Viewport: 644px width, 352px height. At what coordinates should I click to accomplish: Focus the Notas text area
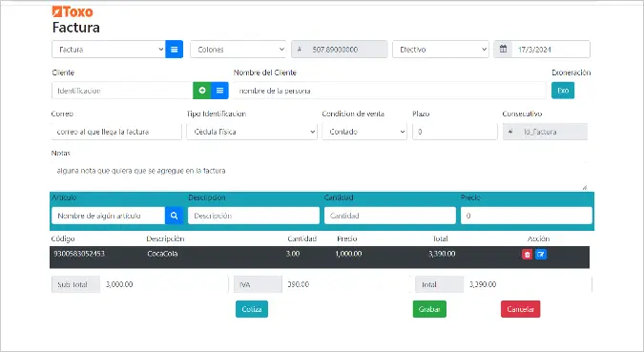point(320,176)
